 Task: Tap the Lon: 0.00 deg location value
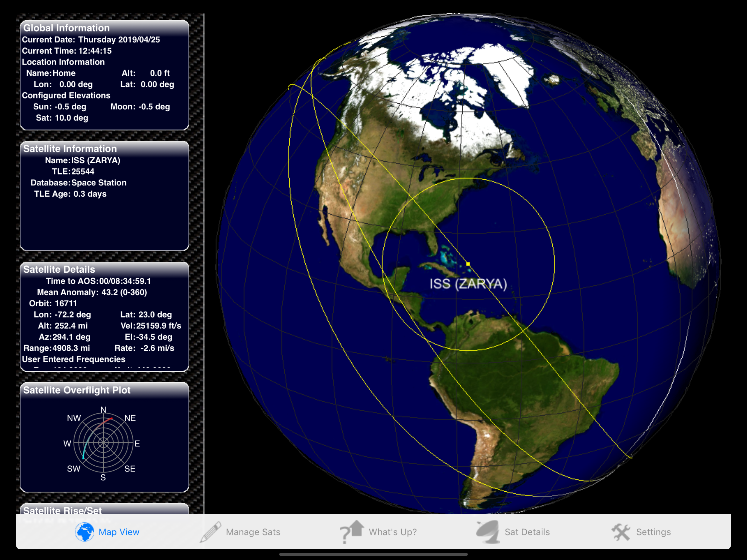[63, 84]
